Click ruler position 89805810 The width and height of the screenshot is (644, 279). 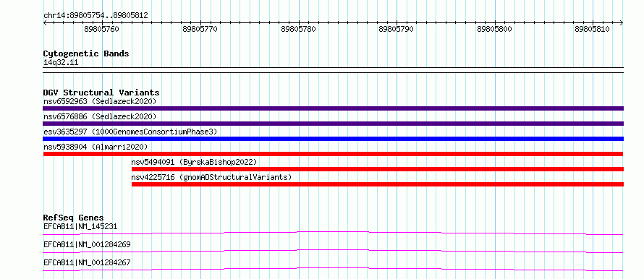pyautogui.click(x=592, y=29)
